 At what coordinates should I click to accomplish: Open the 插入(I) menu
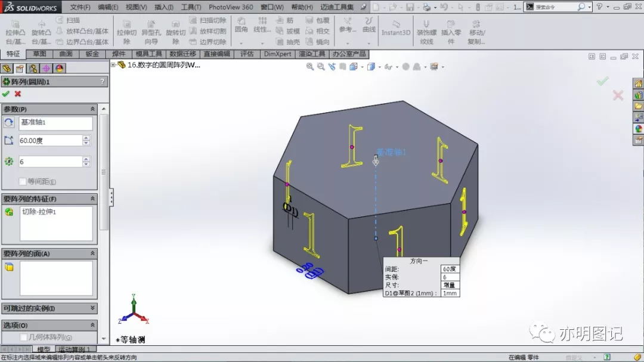point(164,7)
